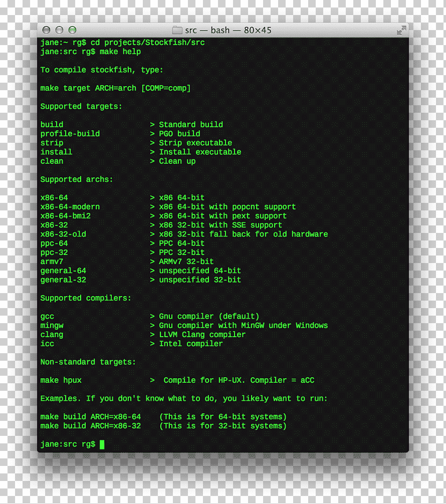Image resolution: width=446 pixels, height=504 pixels.
Task: Click the 'general-64' arch name
Action: [63, 271]
